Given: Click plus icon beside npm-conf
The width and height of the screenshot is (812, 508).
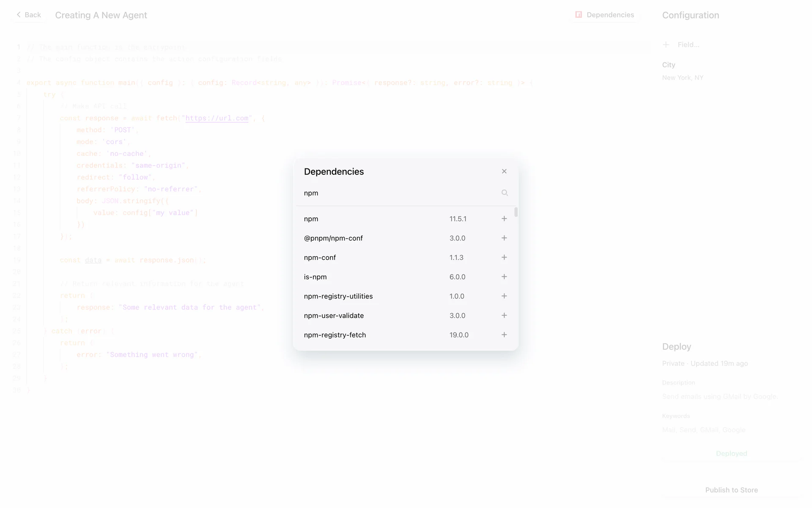Looking at the screenshot, I should (504, 257).
